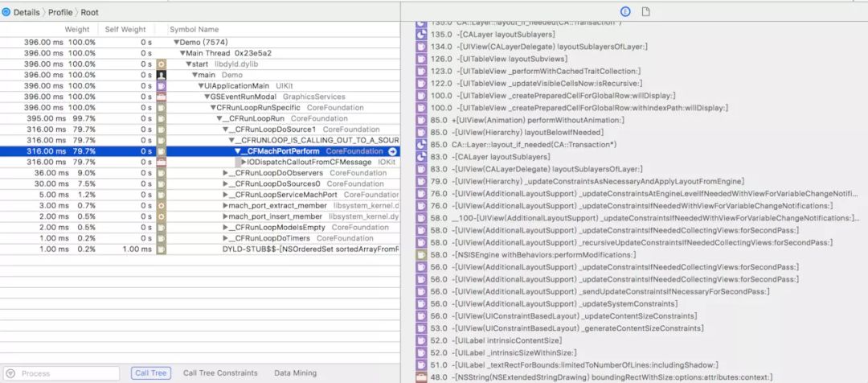Click the icon next to -[UIView(UIConstraintBasedLayout) _generateContentSizeConstraints]

[420, 328]
